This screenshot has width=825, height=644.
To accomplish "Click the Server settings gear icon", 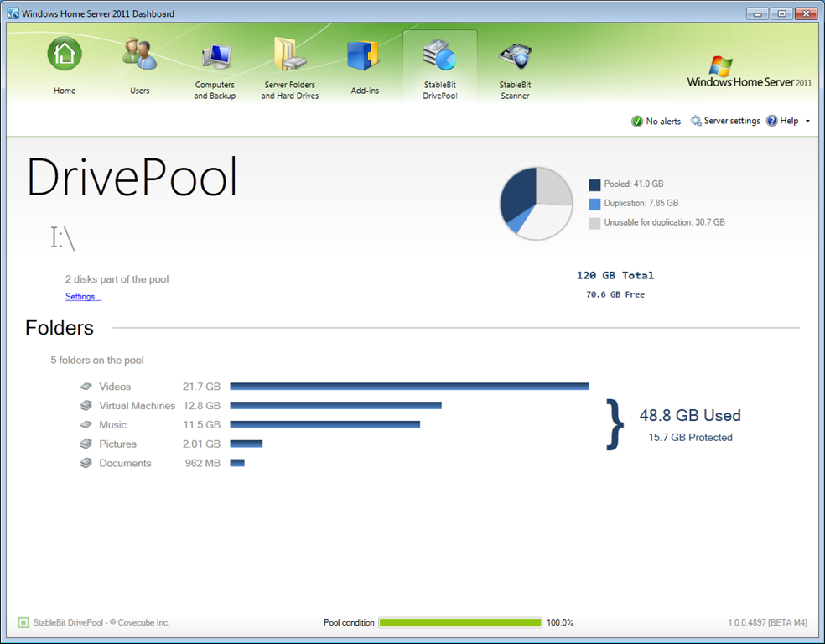I will [696, 121].
